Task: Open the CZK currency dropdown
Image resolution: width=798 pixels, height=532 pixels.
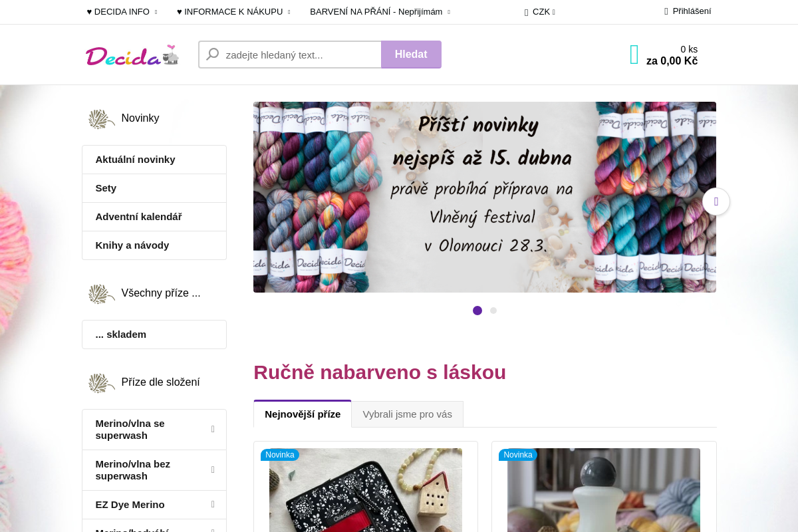Action: (540, 12)
